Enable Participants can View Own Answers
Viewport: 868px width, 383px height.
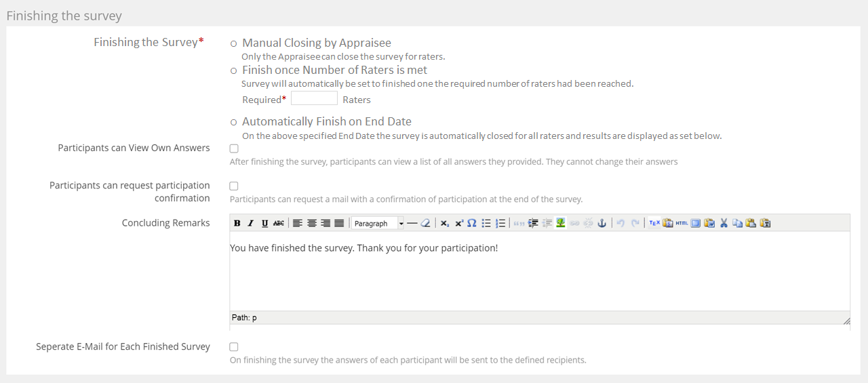234,148
